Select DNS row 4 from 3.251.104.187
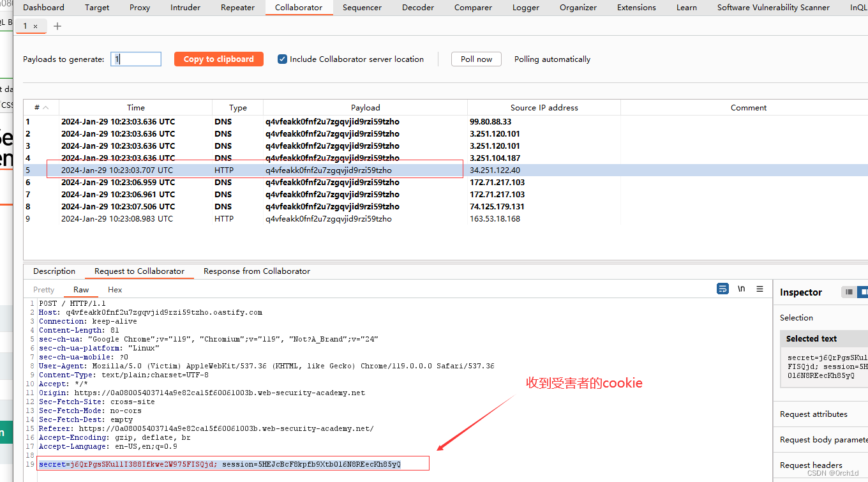This screenshot has height=482, width=868. click(445, 158)
